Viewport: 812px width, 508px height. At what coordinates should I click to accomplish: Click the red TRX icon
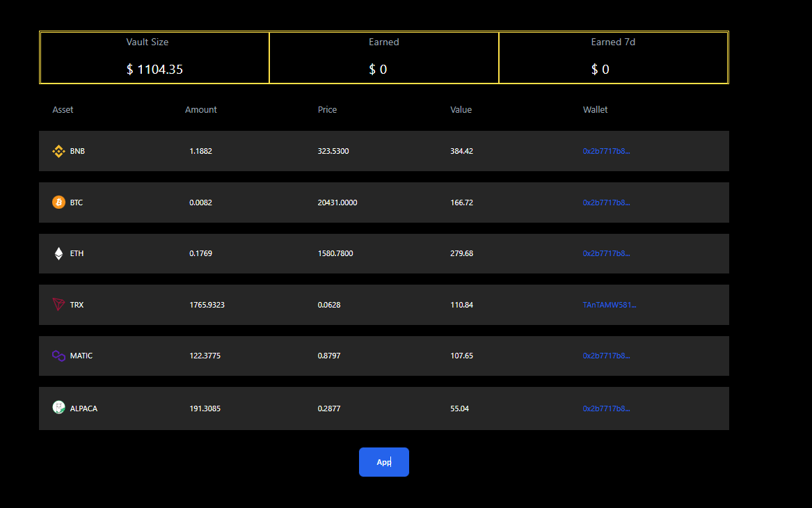58,304
